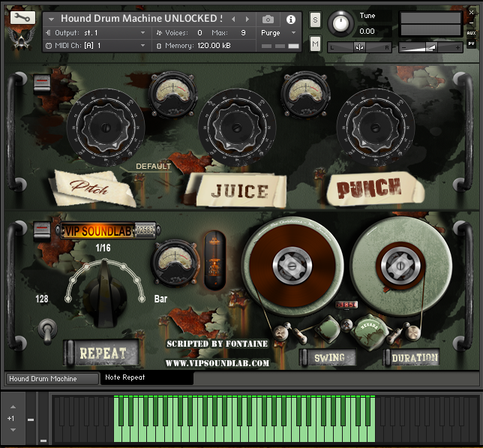Screen dimensions: 483x448
Task: Click the NEVADA round knob
Action: click(369, 331)
